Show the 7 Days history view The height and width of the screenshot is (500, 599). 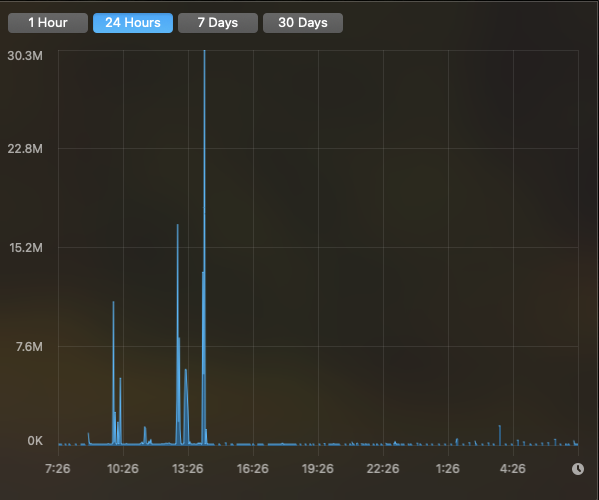point(218,23)
